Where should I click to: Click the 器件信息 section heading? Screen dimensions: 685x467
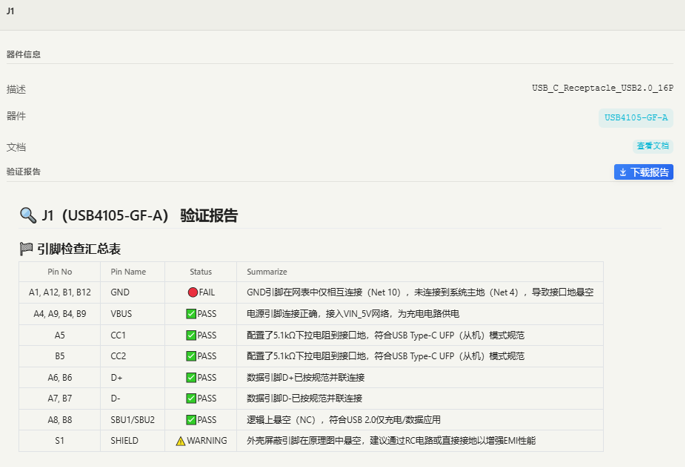pyautogui.click(x=24, y=54)
